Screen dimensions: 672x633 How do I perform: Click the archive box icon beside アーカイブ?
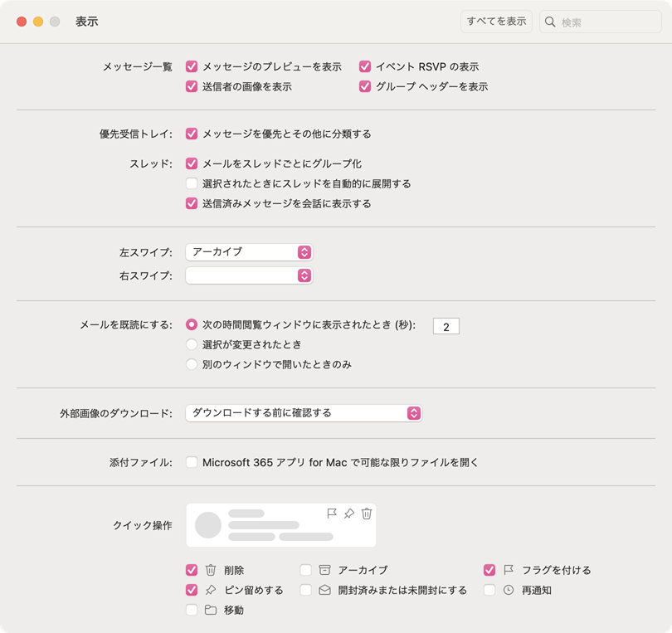324,570
